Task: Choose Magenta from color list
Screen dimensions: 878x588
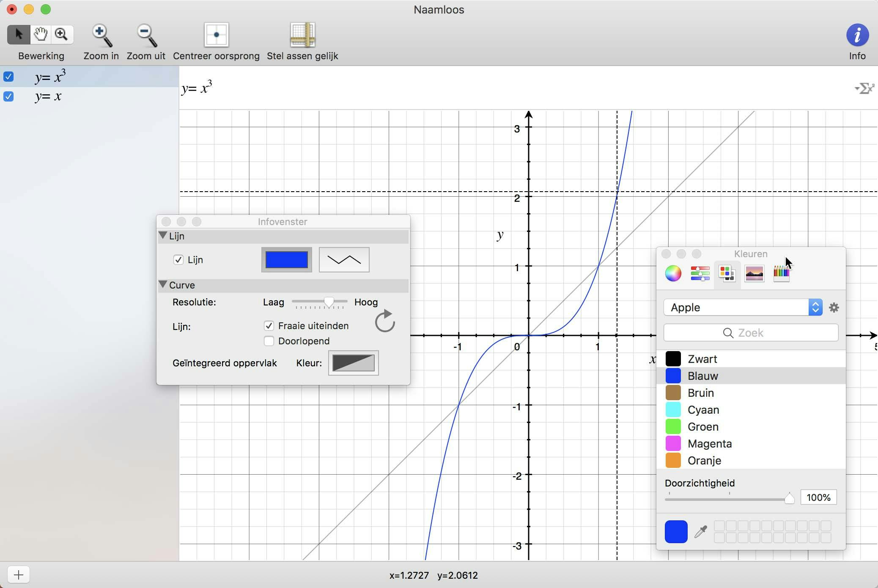Action: pos(709,444)
